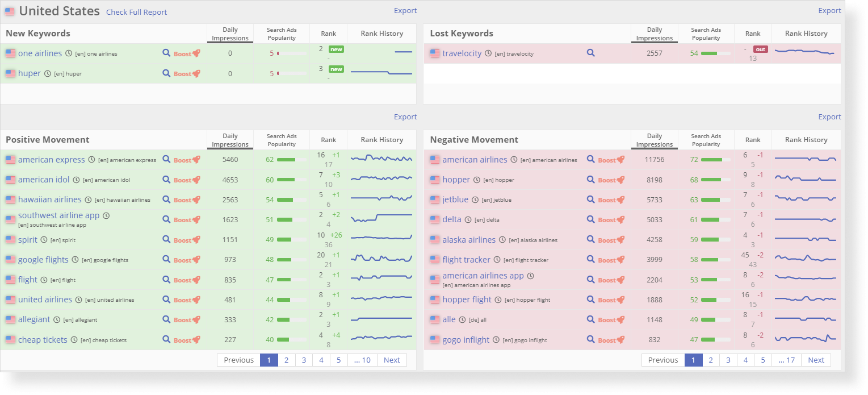Boost the american express keyword
Image resolution: width=868 pixels, height=395 pixels.
(x=187, y=160)
